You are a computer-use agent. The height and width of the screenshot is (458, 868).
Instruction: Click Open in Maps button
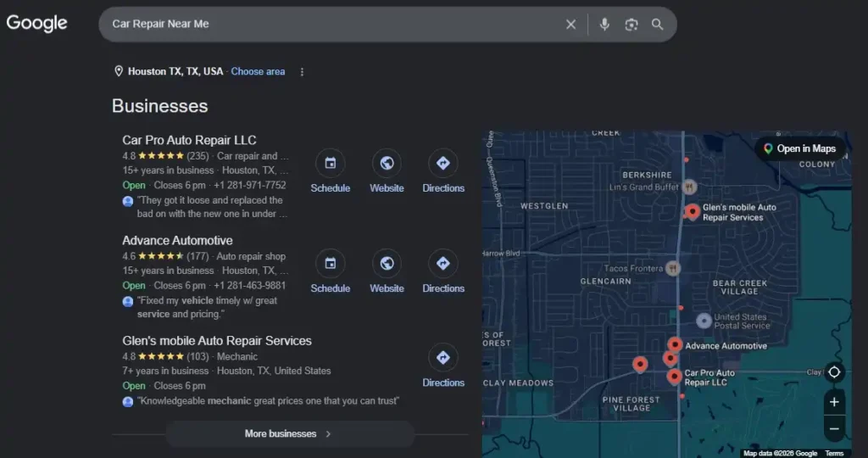click(800, 148)
